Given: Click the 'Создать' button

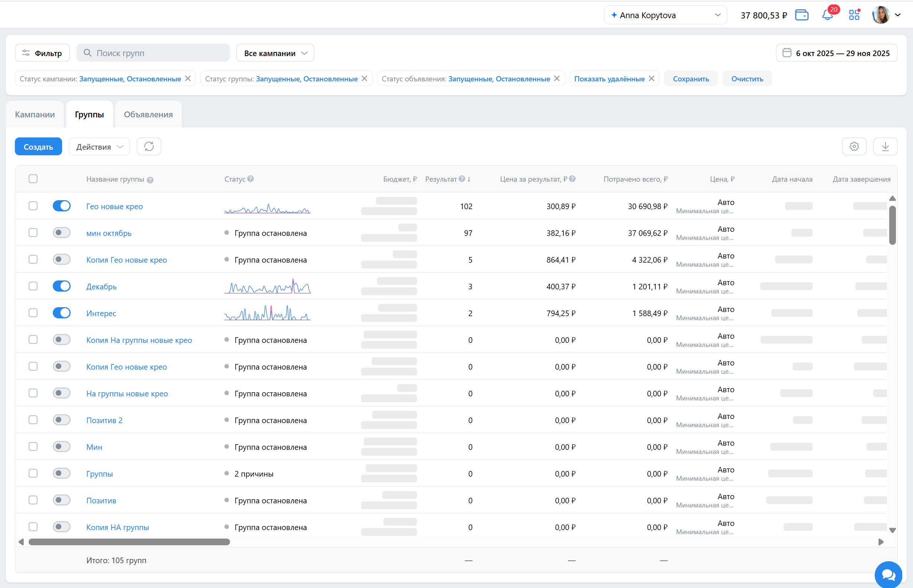Looking at the screenshot, I should pyautogui.click(x=38, y=147).
